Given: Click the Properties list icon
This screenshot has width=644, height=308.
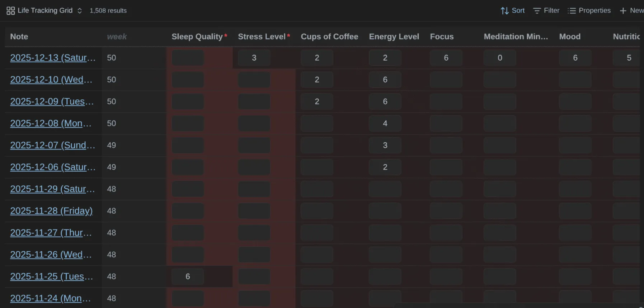Looking at the screenshot, I should (x=572, y=11).
